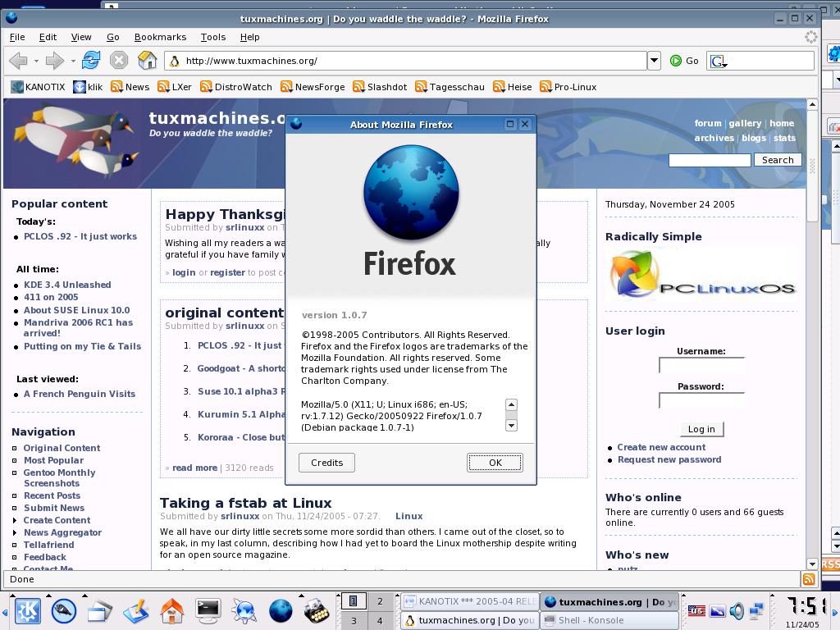Open the Tagesschau feed bookmark
The width and height of the screenshot is (840, 630).
[450, 87]
